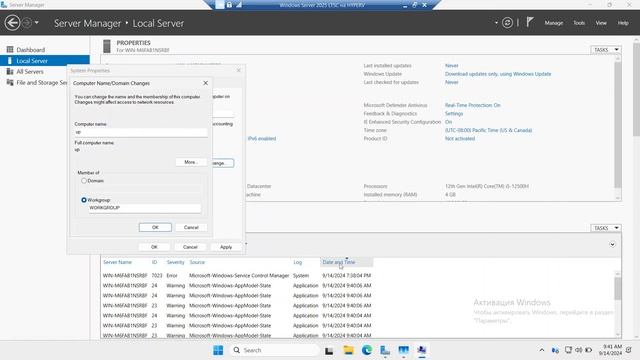Click the IPv6 enabled link
Image resolution: width=640 pixels, height=360 pixels.
[262, 139]
